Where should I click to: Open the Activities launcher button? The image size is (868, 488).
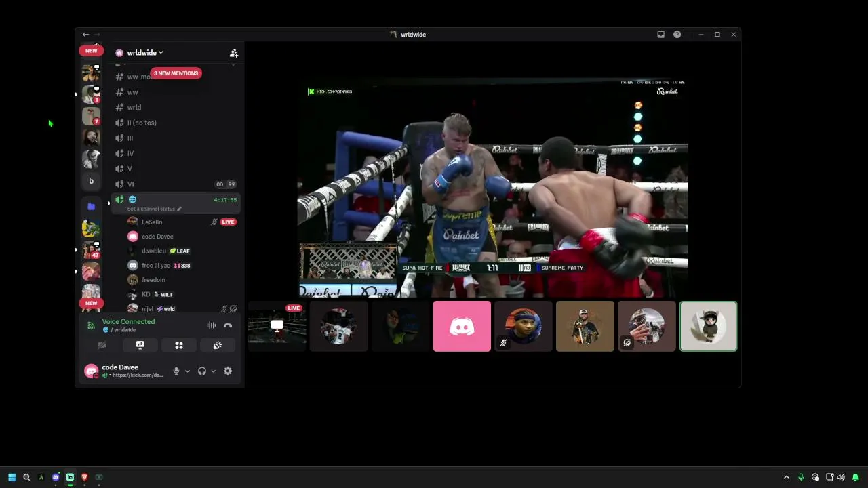point(179,345)
